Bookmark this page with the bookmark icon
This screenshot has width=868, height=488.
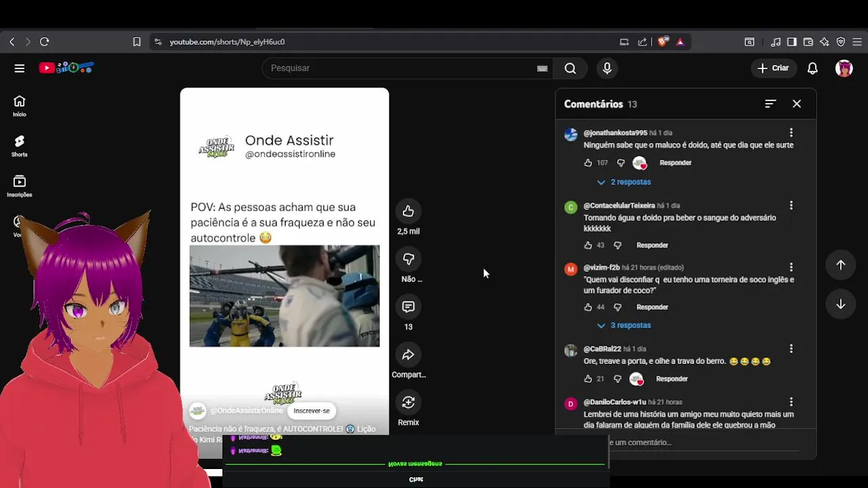[x=136, y=42]
